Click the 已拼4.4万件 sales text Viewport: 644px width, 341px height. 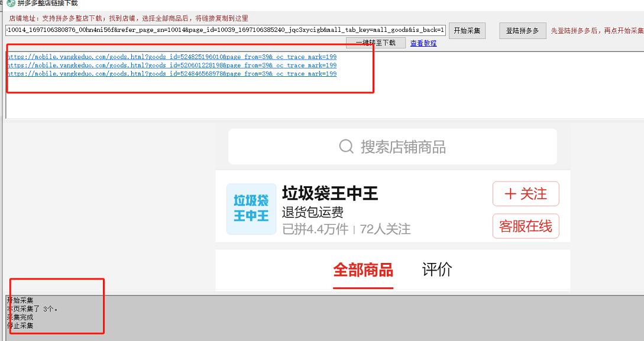315,229
